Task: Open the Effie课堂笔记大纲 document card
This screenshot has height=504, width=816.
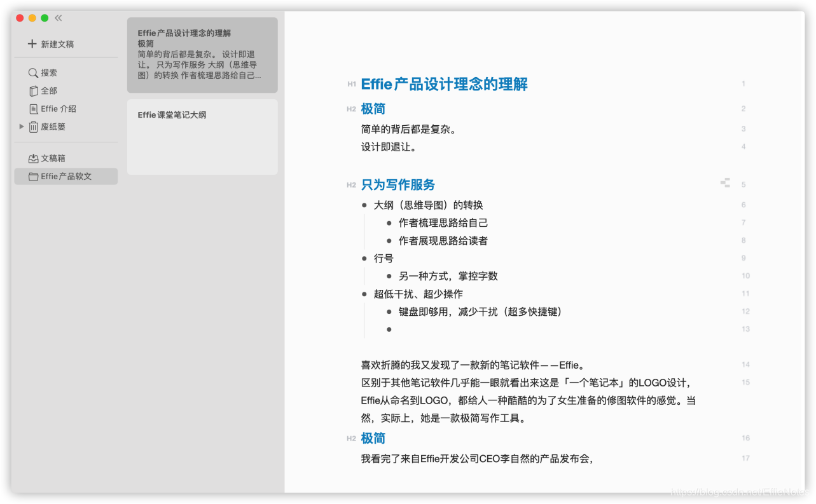Action: (202, 136)
